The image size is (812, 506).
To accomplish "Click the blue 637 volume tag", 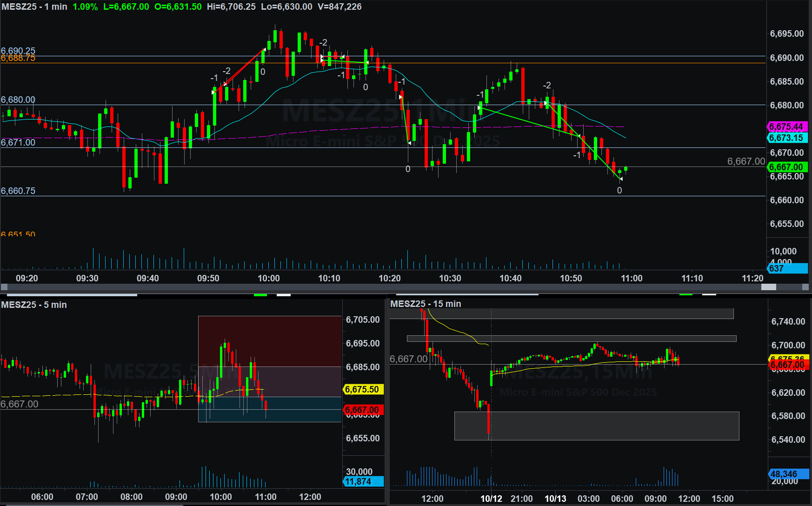I will pyautogui.click(x=786, y=268).
